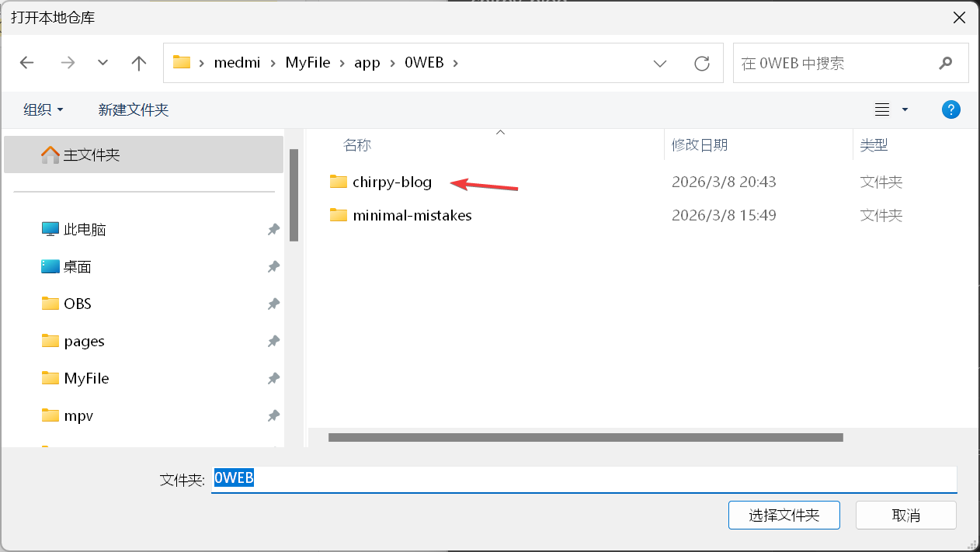Open help with the question mark icon
Viewport: 980px width, 552px height.
pos(950,109)
